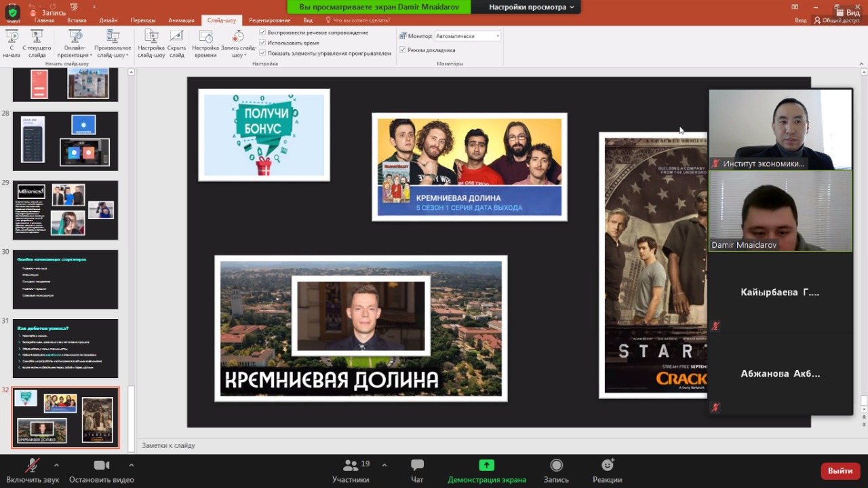
Task: Switch to Дизайн ribbon tab
Action: [108, 20]
